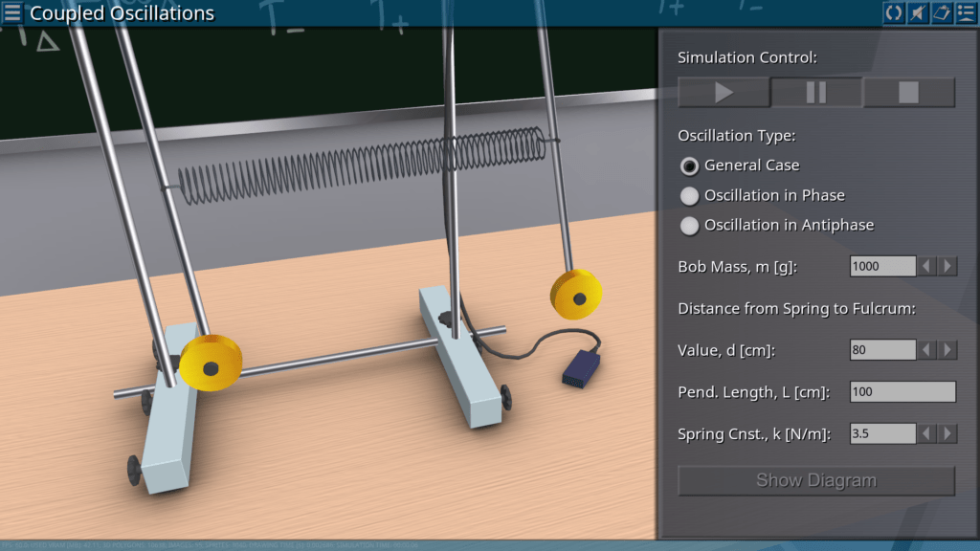
Task: Increase Bob Mass with right arrow
Action: pyautogui.click(x=947, y=266)
